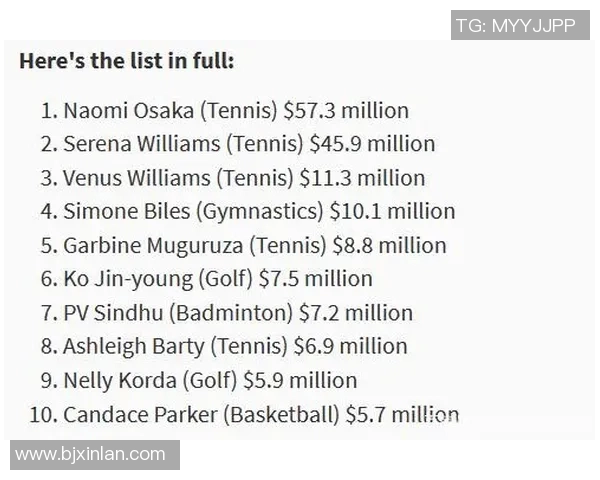Click the $11.3 million amount
600x480 pixels.
[362, 178]
